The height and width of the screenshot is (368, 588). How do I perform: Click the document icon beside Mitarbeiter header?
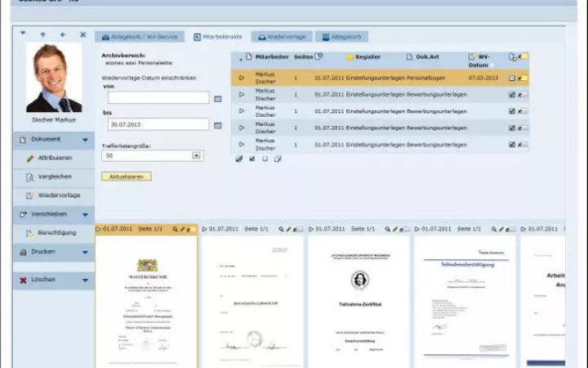(x=248, y=56)
